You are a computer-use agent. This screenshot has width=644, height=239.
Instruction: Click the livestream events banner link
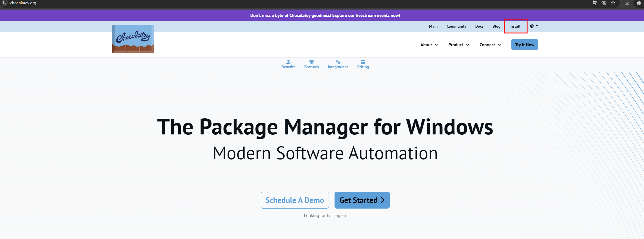pos(325,16)
